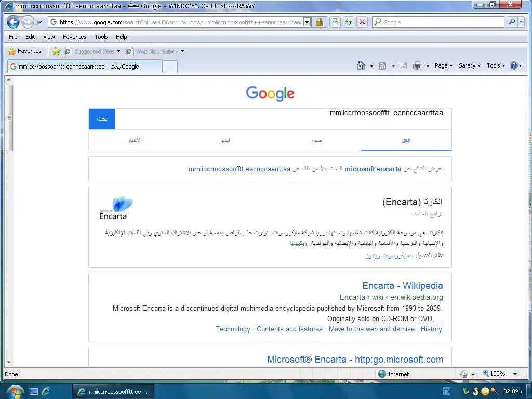Click the Contents and features sitelink
532x399 pixels.
(x=289, y=329)
